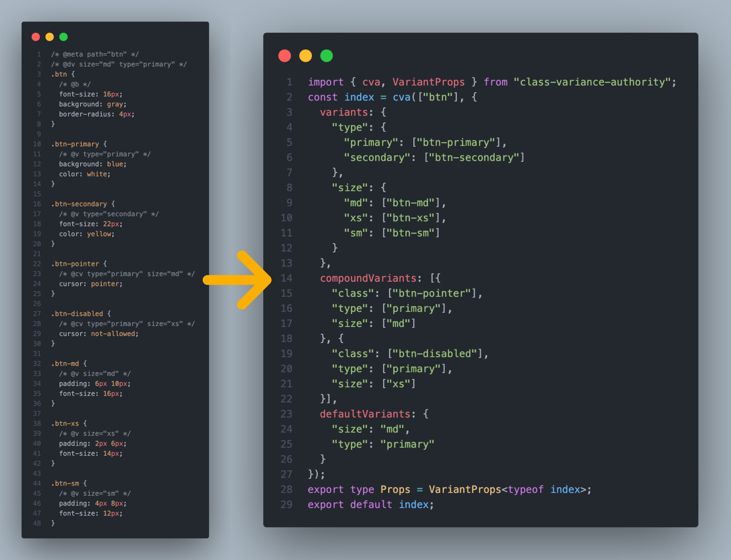731x560 pixels.
Task: Click the 'cursor: not-allowed;' declaration
Action: click(x=99, y=334)
